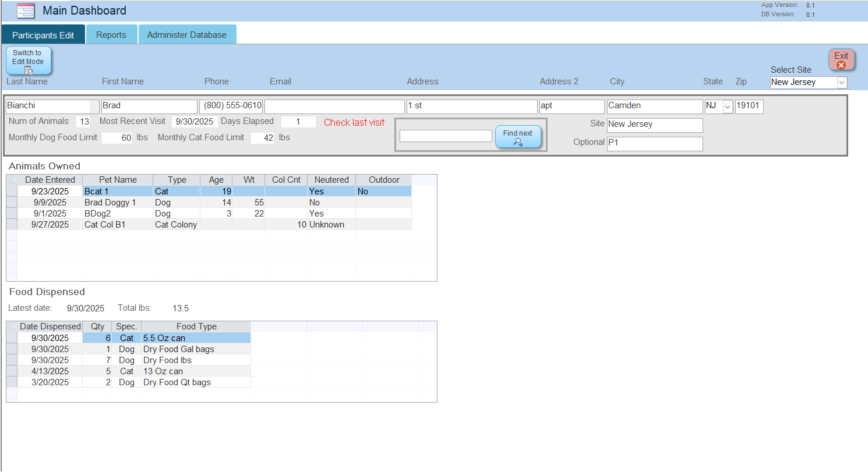This screenshot has height=472, width=868.
Task: Click the 9/1/2025 date entered cell
Action: (50, 214)
